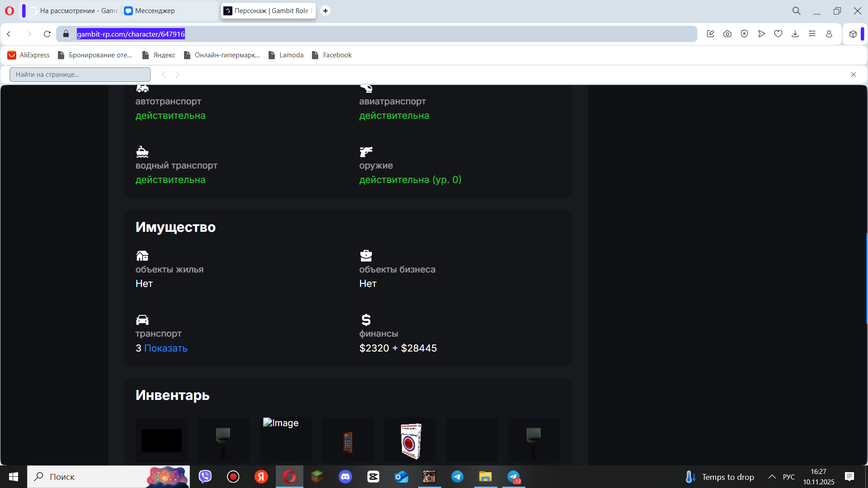Screen dimensions: 868x488
Task: Open the Opera extensions cube icon
Action: [853, 34]
